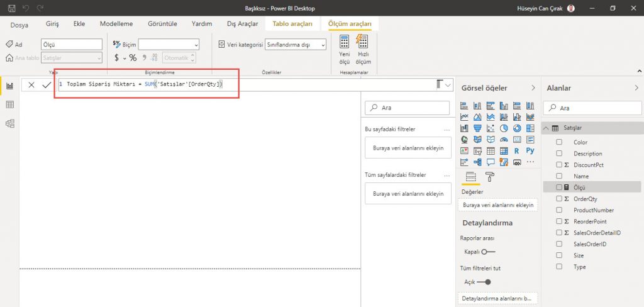This screenshot has height=307, width=644.
Task: Select the stacked bar chart visual
Action: 464,106
